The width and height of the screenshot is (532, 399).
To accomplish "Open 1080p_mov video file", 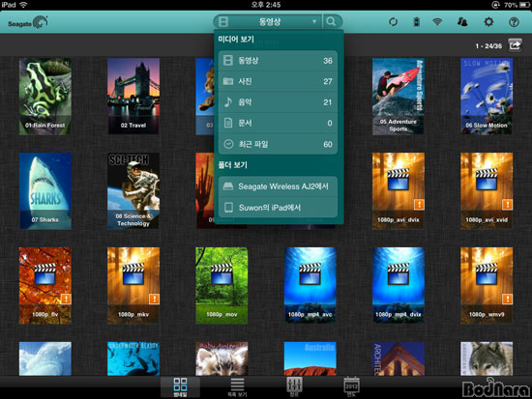I will 222,285.
